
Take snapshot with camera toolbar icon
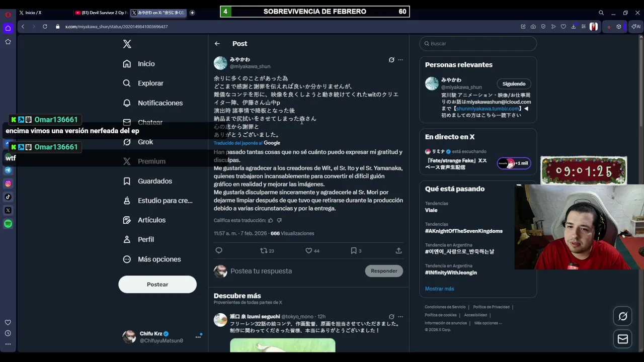pos(533,27)
